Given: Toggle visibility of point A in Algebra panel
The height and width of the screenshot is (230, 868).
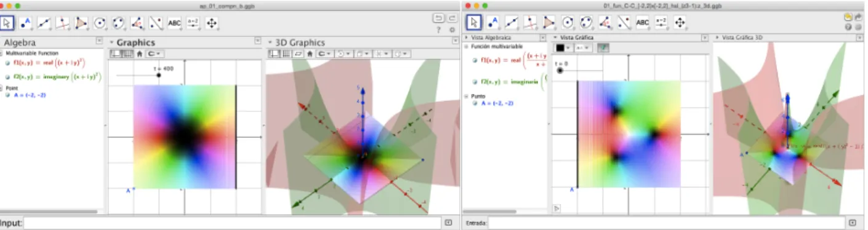Looking at the screenshot, I should [x=7, y=95].
